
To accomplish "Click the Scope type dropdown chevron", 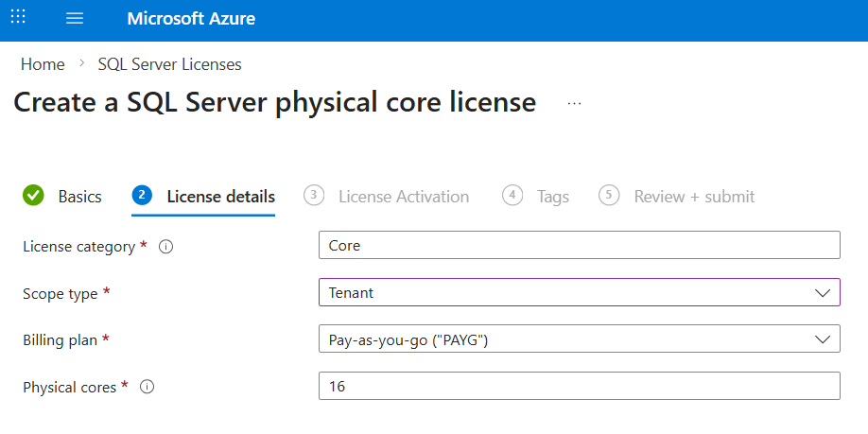I will tap(823, 293).
